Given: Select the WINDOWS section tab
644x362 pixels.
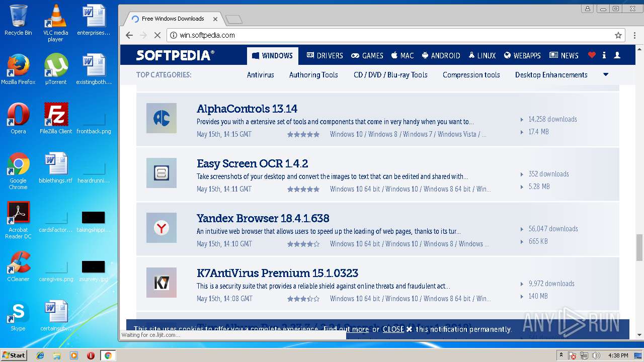Looking at the screenshot, I should (x=273, y=56).
